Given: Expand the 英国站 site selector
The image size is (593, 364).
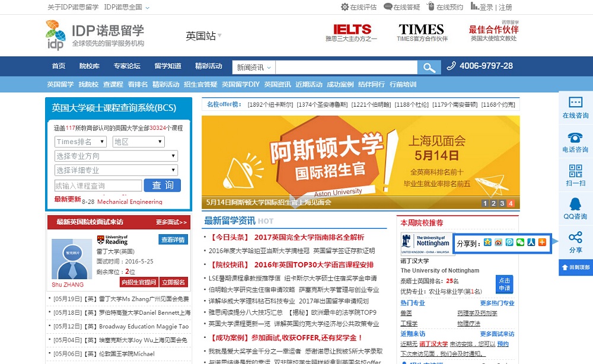Looking at the screenshot, I should tap(203, 36).
